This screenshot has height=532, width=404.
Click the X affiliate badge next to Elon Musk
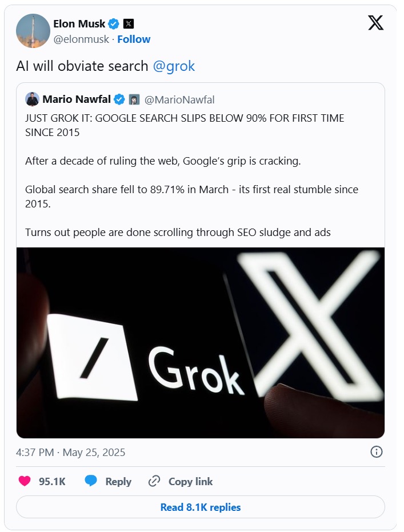129,24
